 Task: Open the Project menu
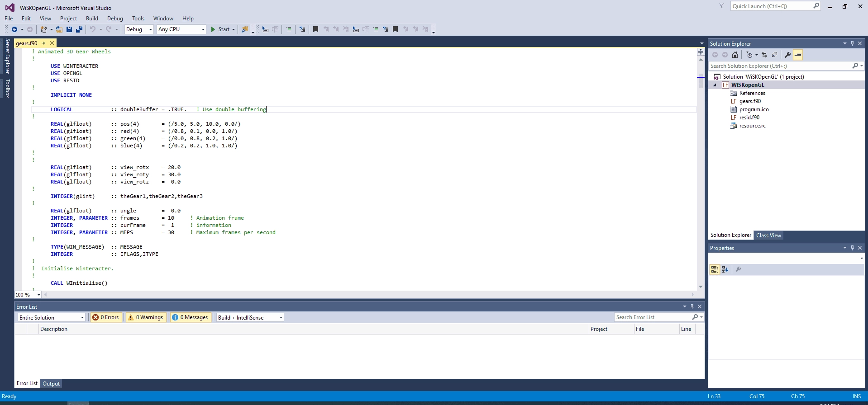pyautogui.click(x=68, y=19)
